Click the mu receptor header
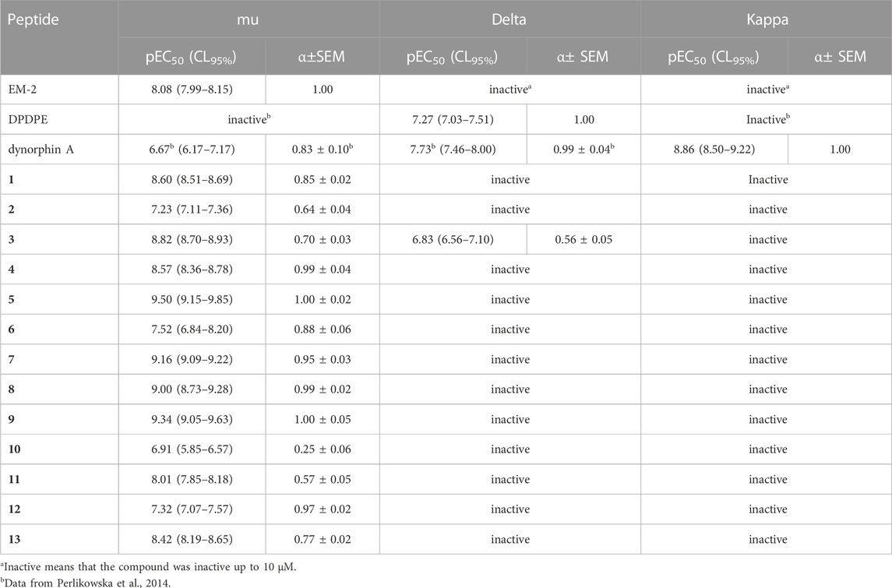 point(248,16)
